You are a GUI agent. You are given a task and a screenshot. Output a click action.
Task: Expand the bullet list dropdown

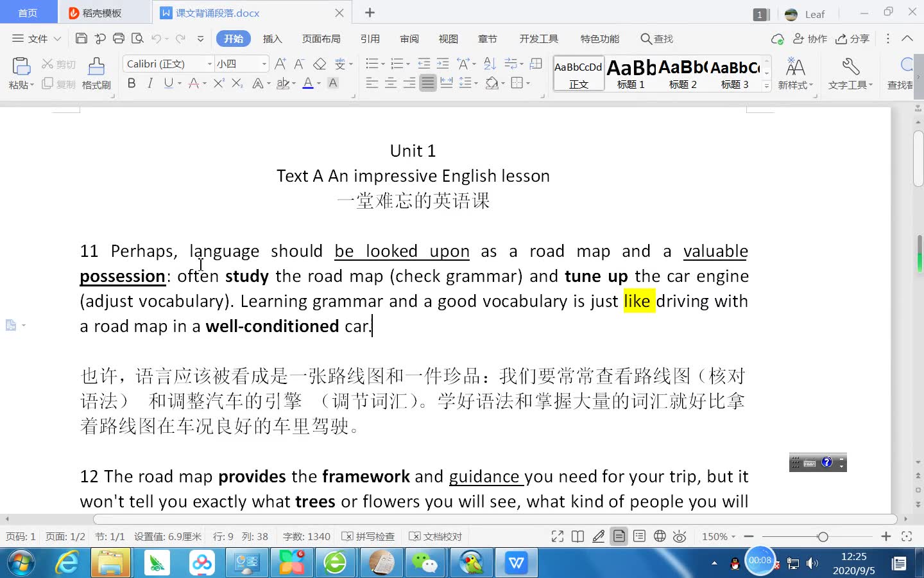(382, 64)
